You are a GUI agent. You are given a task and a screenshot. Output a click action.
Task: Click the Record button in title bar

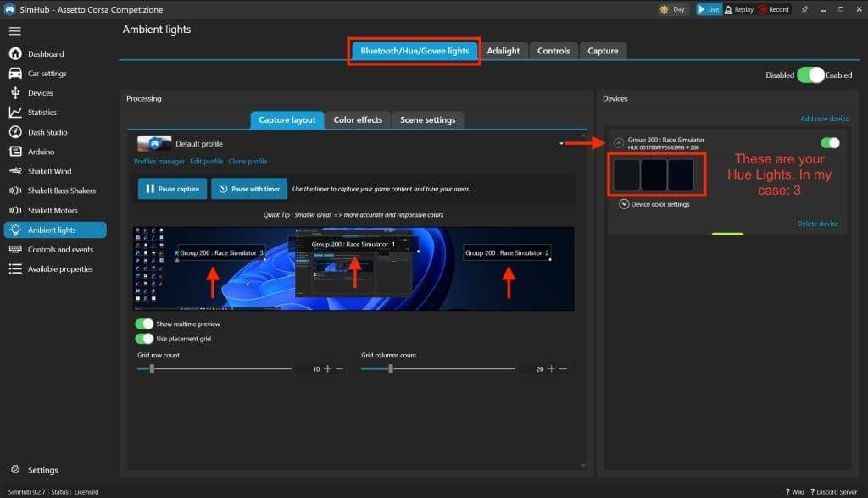click(x=773, y=9)
